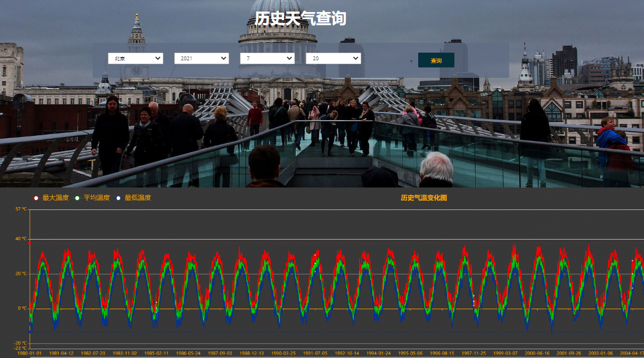644x358 pixels.
Task: Toggle the 最低温度 legend series
Action: click(x=133, y=198)
